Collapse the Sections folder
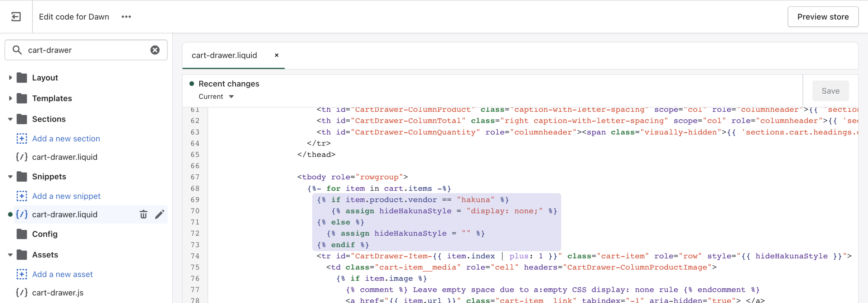The width and height of the screenshot is (868, 303). click(x=11, y=119)
